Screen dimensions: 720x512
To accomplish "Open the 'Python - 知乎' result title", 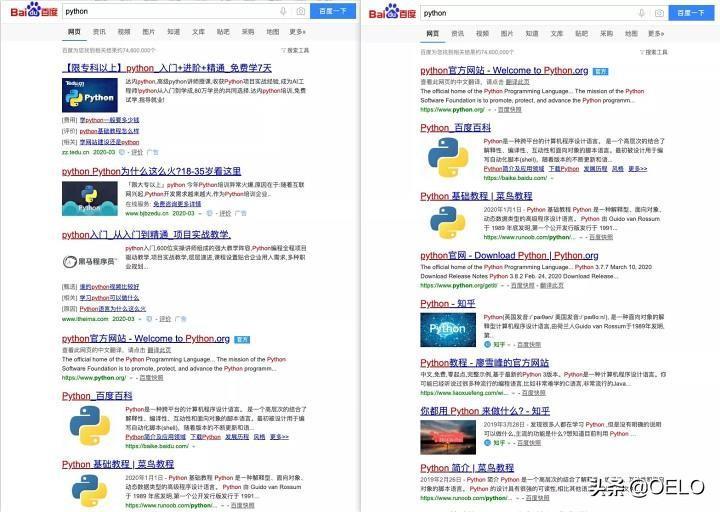I will click(448, 304).
